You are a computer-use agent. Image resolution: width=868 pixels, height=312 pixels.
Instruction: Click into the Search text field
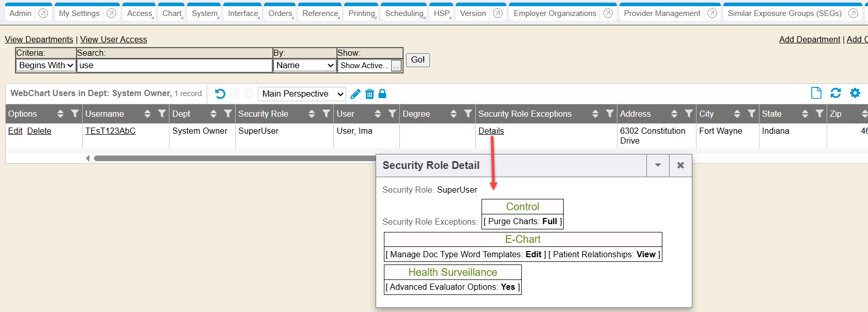(174, 66)
